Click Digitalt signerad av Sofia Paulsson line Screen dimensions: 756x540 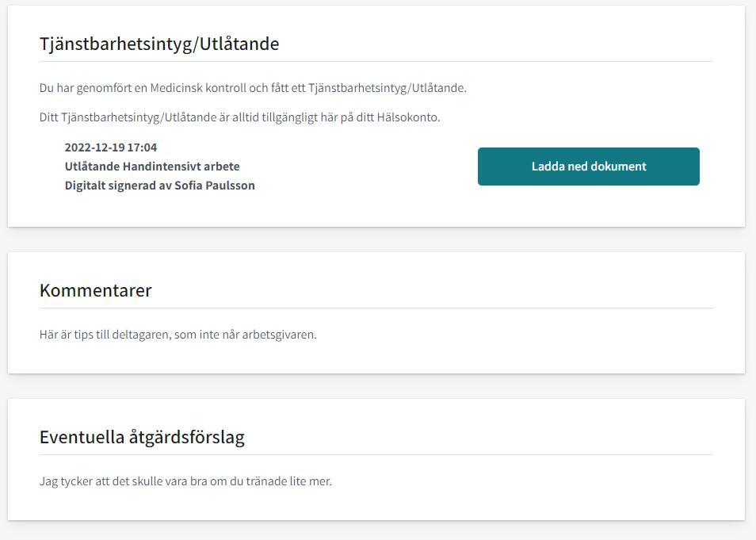(159, 186)
